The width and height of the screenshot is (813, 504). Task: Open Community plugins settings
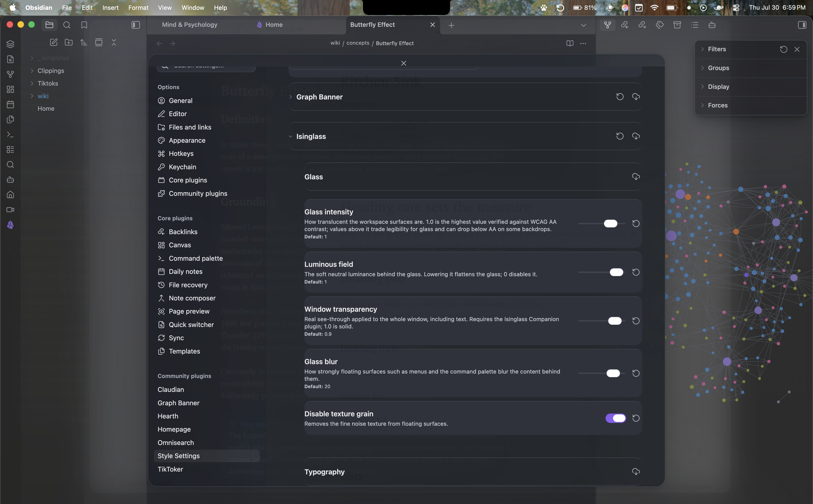click(198, 193)
